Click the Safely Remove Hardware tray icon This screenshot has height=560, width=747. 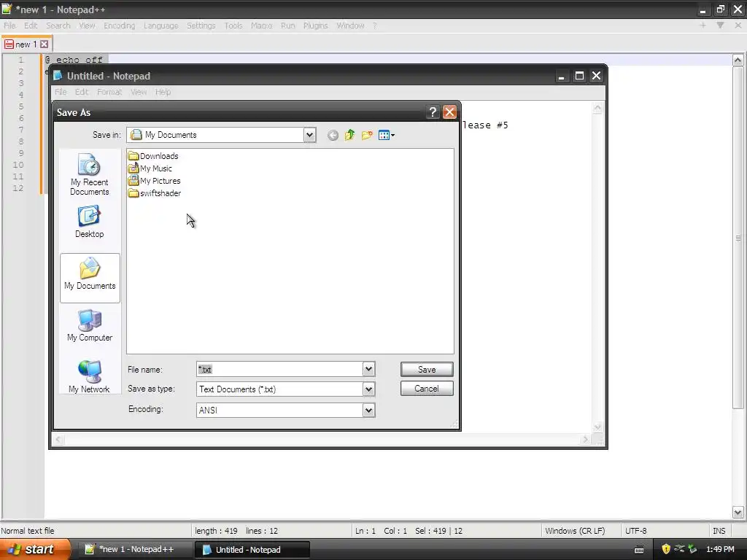(x=692, y=549)
